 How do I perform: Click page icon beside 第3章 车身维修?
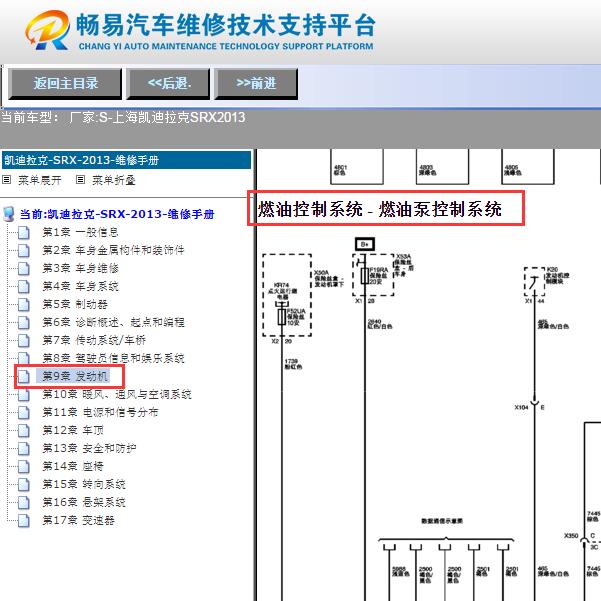[x=24, y=269]
